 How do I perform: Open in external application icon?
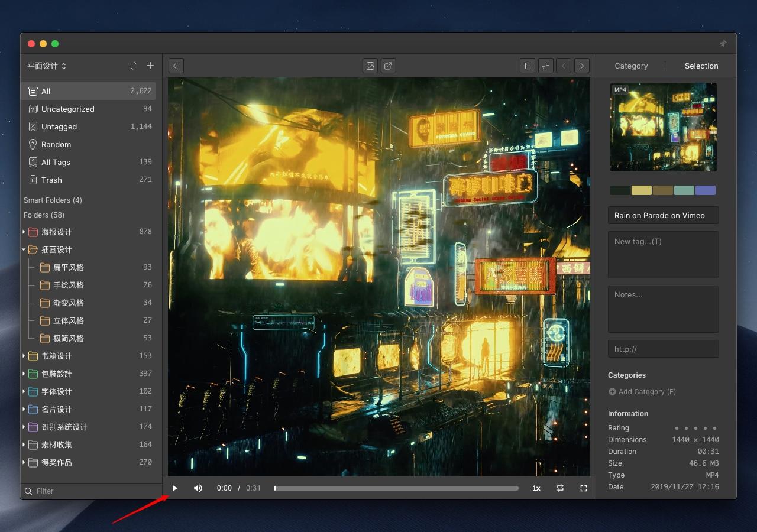click(388, 66)
